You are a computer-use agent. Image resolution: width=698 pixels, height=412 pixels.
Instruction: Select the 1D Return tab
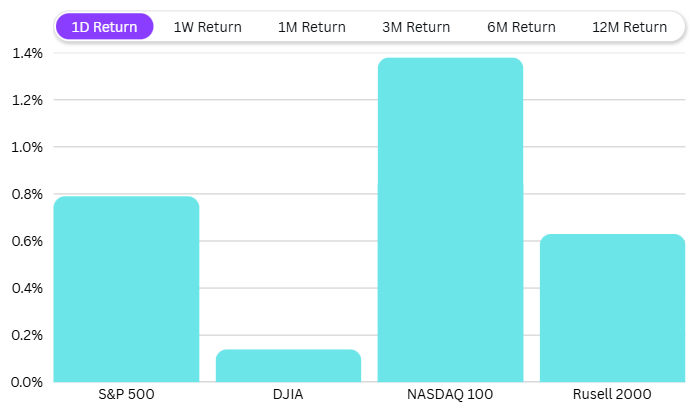(105, 27)
